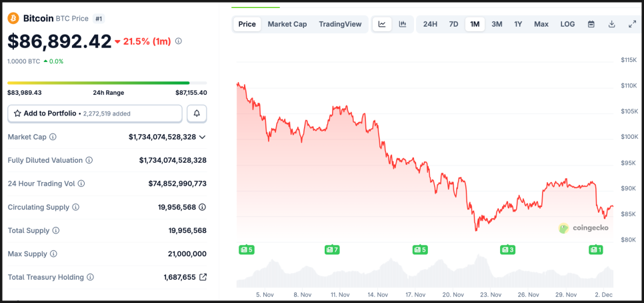Open Total Treasury Holding external link icon
Viewport: 644px width, 303px height.
point(203,277)
